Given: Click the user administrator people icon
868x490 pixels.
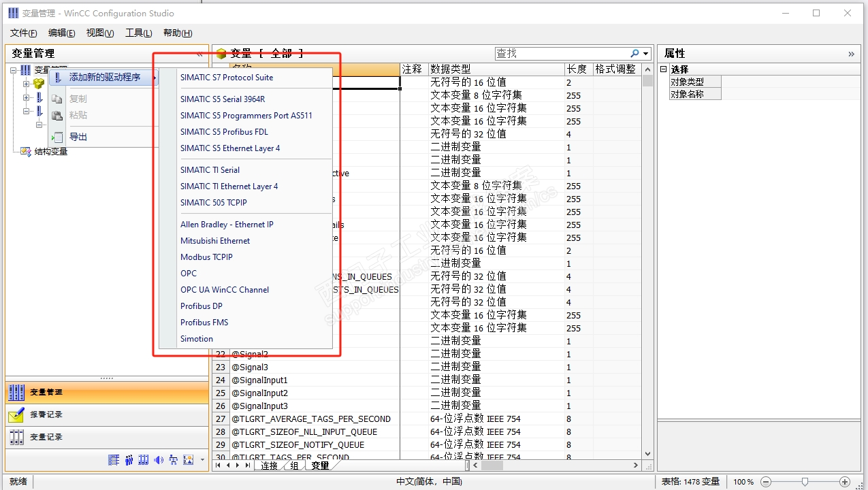Looking at the screenshot, I should coord(129,460).
